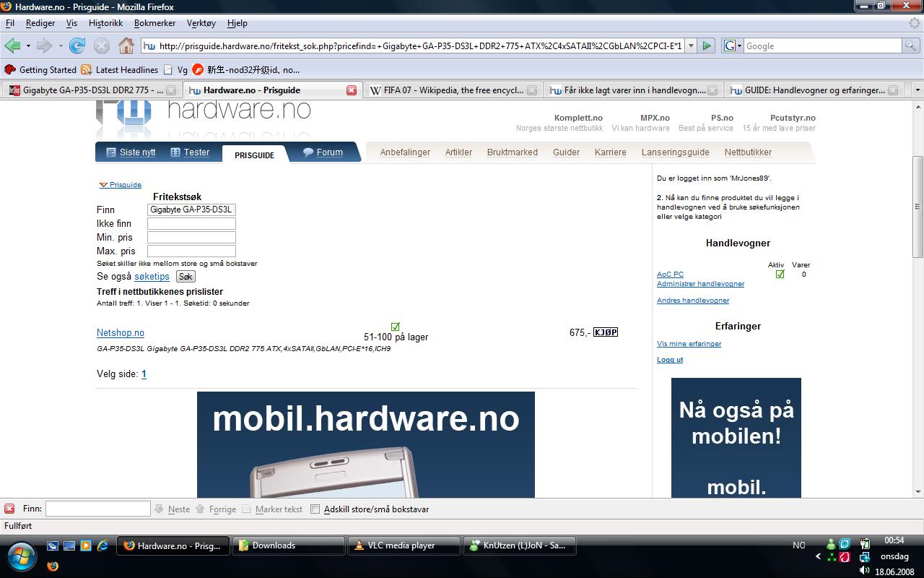Click the green Go arrow beside URL bar

click(707, 46)
